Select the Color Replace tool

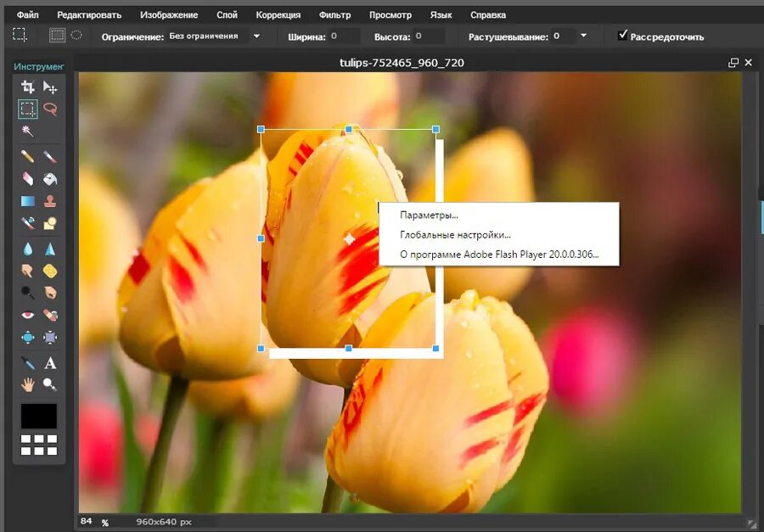click(28, 222)
